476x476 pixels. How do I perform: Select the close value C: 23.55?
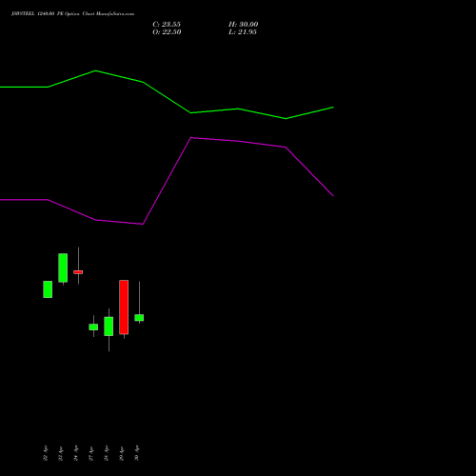pyautogui.click(x=167, y=24)
